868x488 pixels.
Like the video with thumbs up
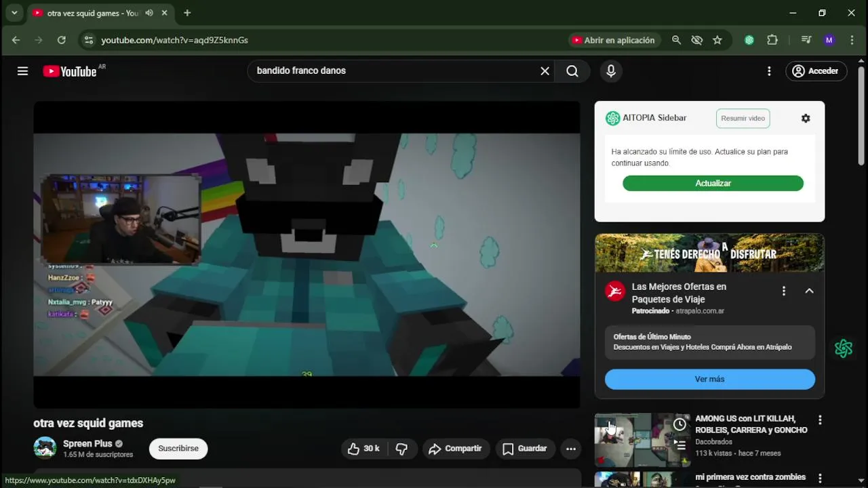click(363, 449)
